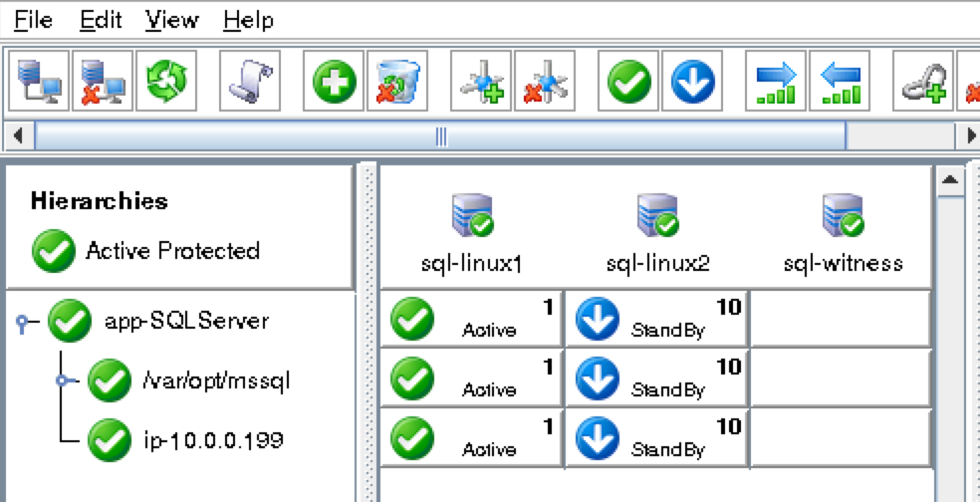Click the Active status cell for ip-10.0.0.199
Viewport: 980px width, 502px height.
coord(471,438)
